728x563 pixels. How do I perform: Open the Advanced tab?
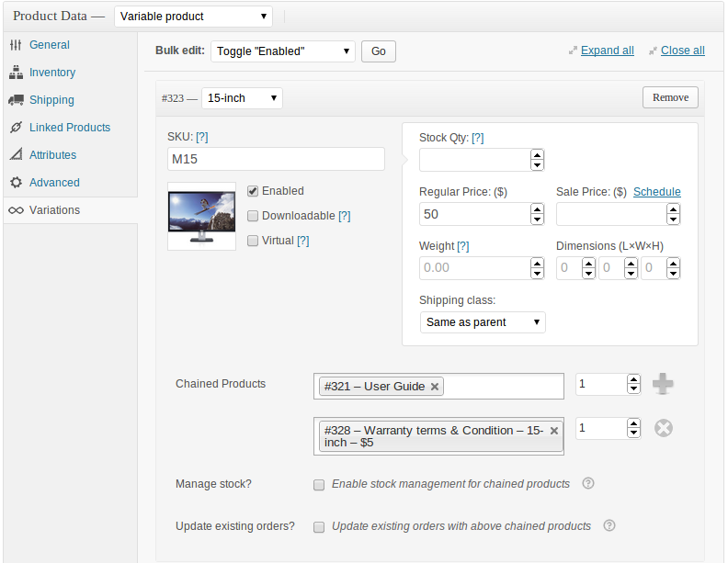[54, 182]
